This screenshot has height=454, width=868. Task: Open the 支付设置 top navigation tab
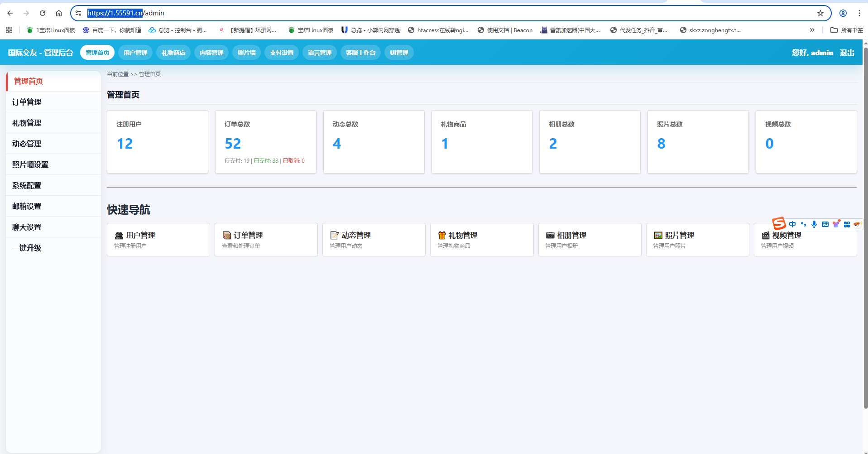282,53
